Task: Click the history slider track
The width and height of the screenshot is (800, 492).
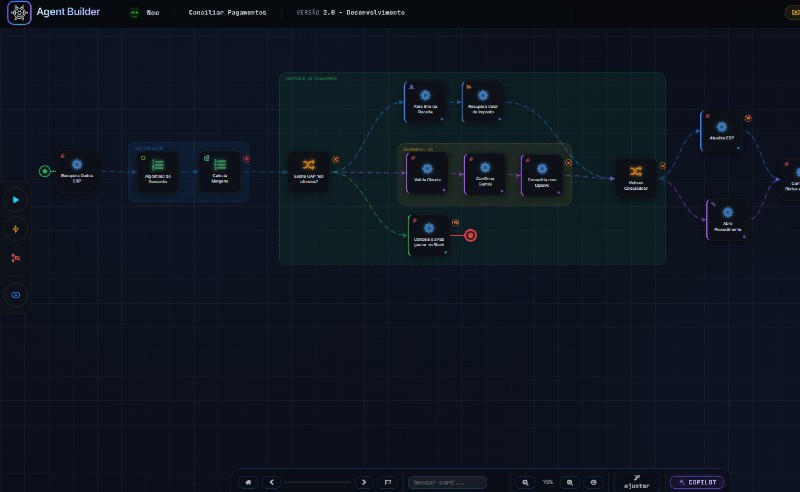Action: (318, 482)
